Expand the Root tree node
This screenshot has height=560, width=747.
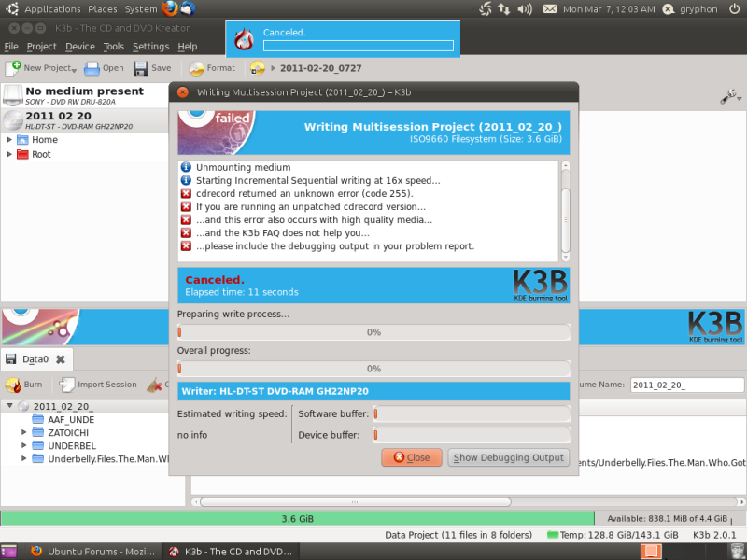(9, 154)
